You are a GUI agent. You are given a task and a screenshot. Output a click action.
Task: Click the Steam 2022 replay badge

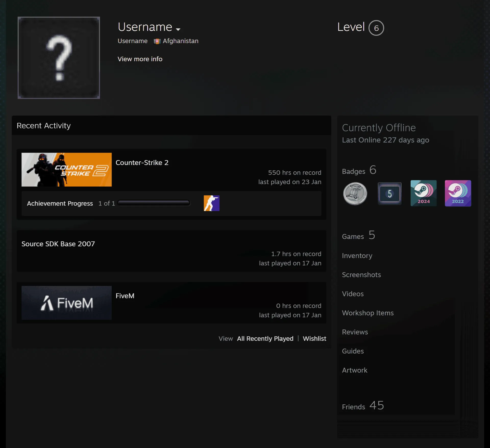click(x=458, y=193)
